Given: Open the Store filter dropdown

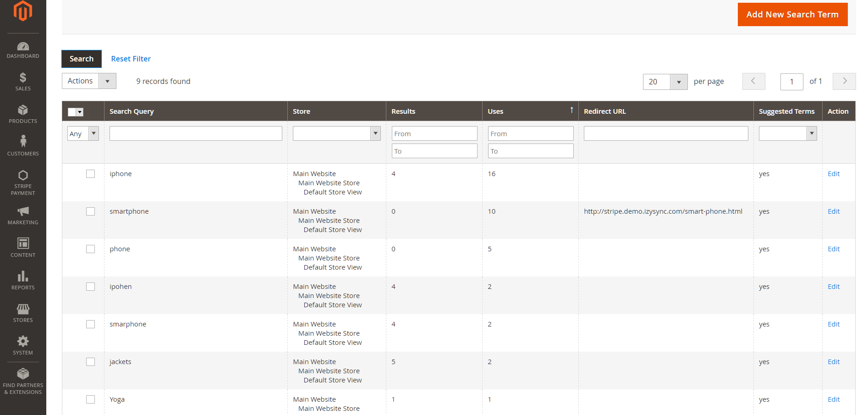Looking at the screenshot, I should pos(375,133).
